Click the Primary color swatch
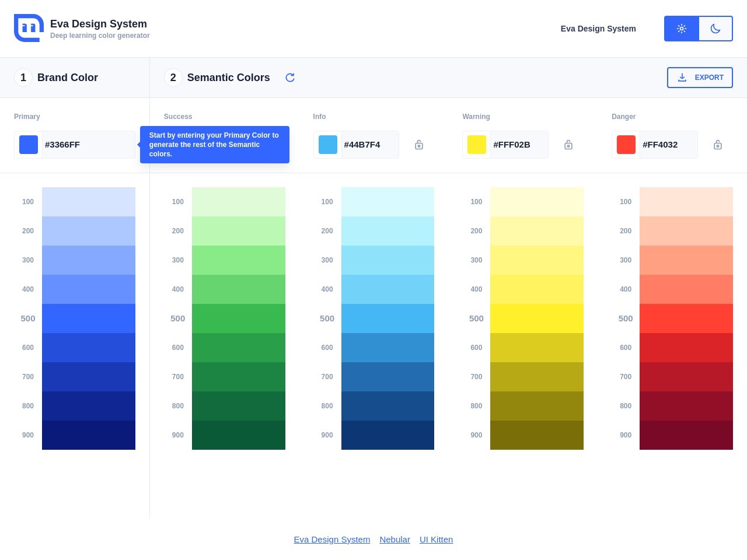 (x=28, y=144)
